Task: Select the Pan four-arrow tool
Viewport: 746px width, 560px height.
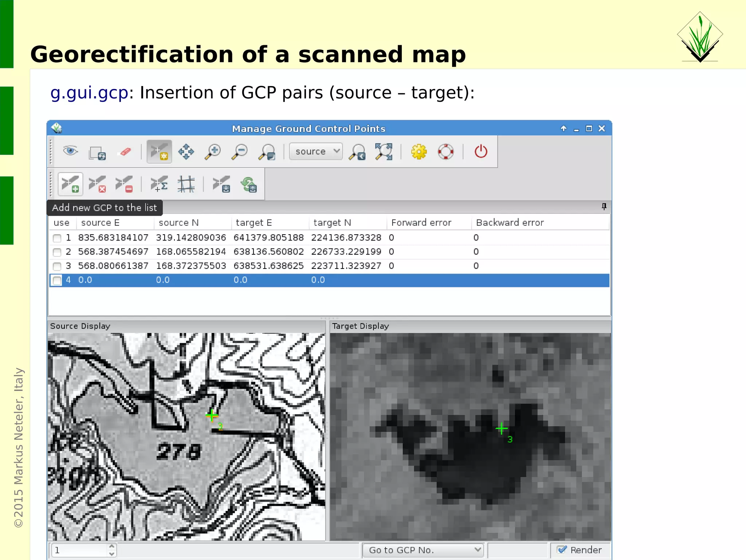Action: (x=186, y=152)
